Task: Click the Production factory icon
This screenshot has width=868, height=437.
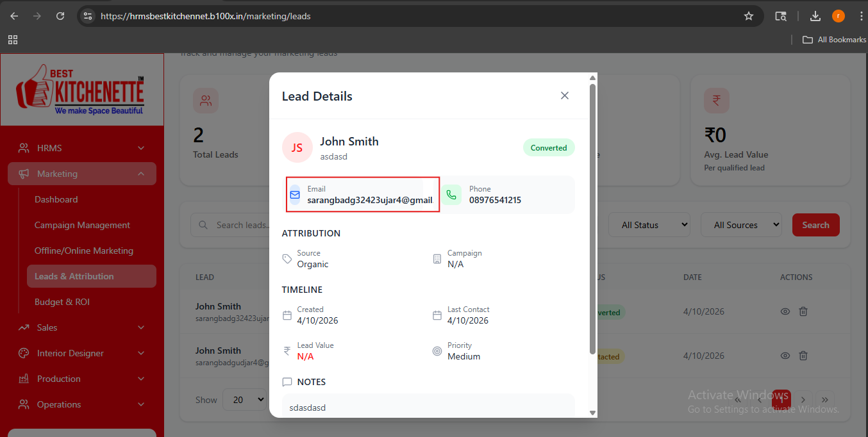Action: coord(24,379)
